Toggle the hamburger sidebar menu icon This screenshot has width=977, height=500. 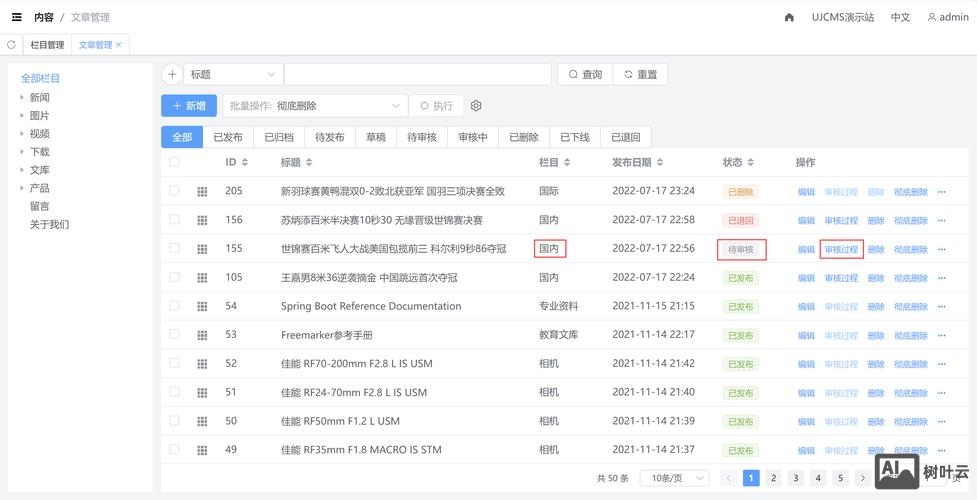point(17,17)
